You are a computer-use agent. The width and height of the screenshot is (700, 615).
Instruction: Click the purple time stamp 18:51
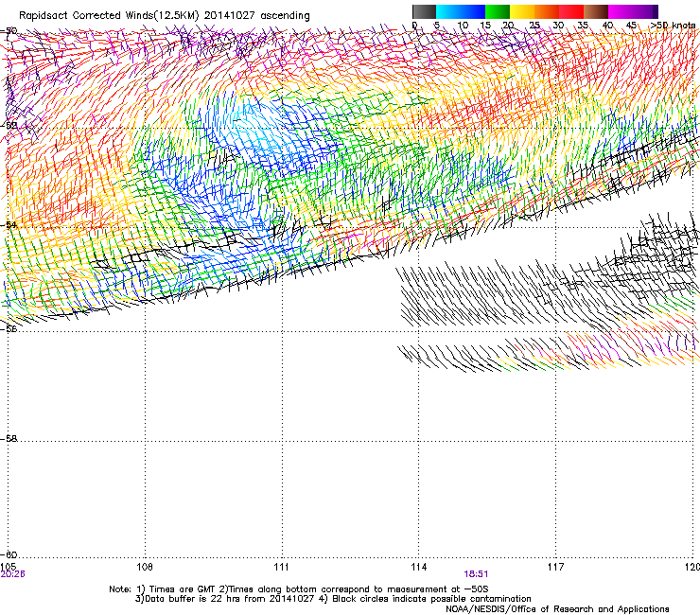coord(476,574)
